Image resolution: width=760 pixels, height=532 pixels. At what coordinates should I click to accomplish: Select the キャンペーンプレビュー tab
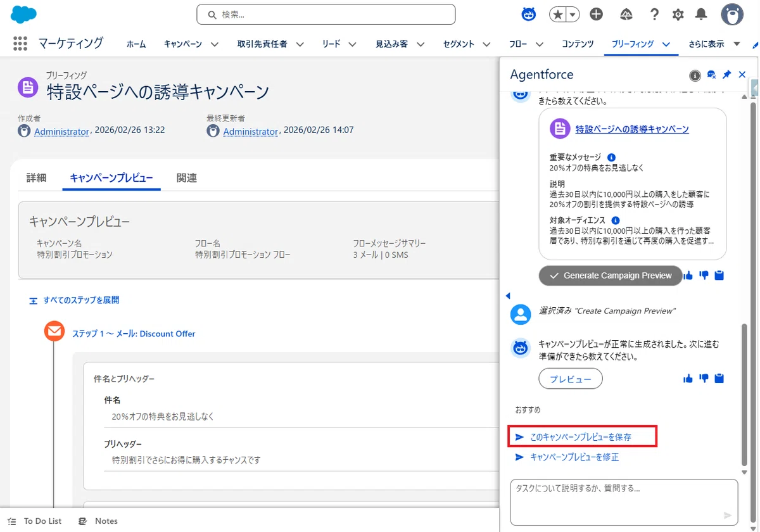click(x=111, y=178)
